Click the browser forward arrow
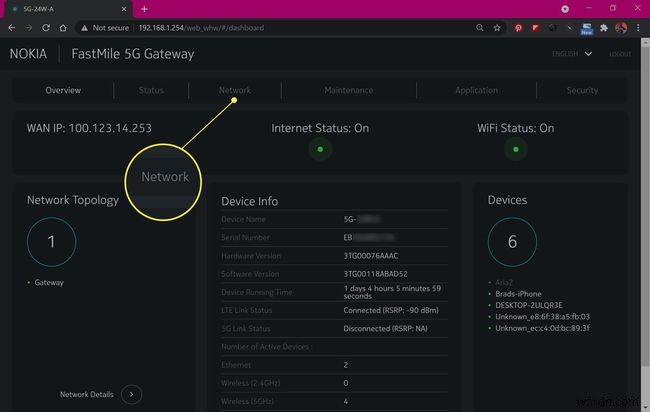 29,28
